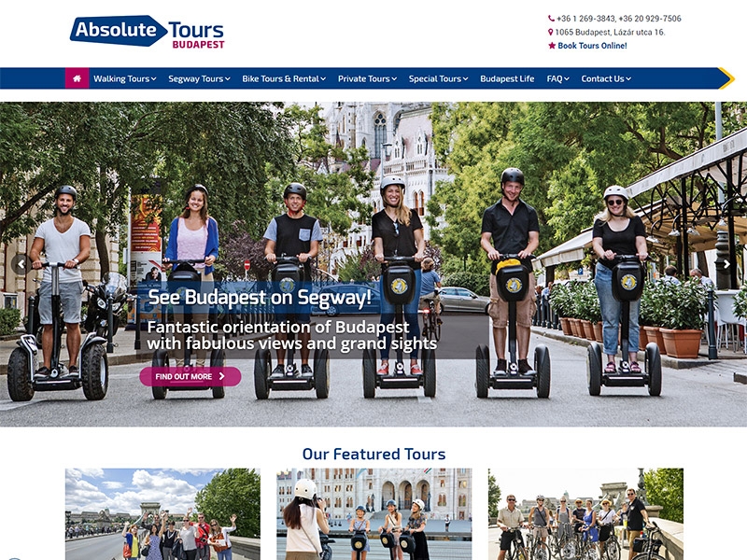Tap the phone icon beside the numbers
747x560 pixels.
click(551, 19)
